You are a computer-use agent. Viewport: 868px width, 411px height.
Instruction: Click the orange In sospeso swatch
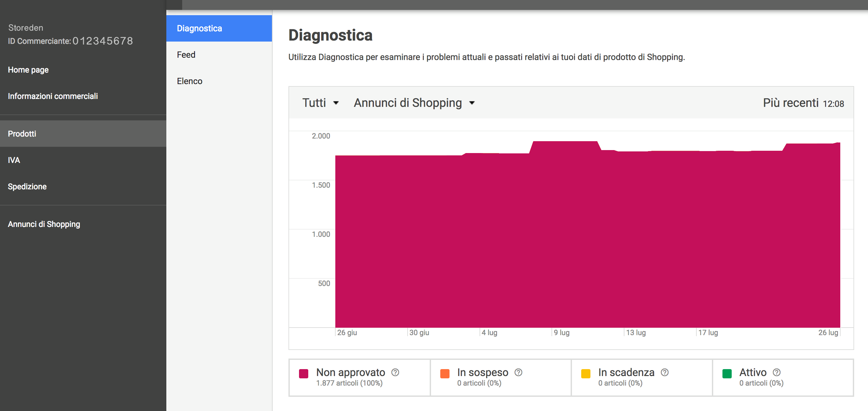coord(445,374)
